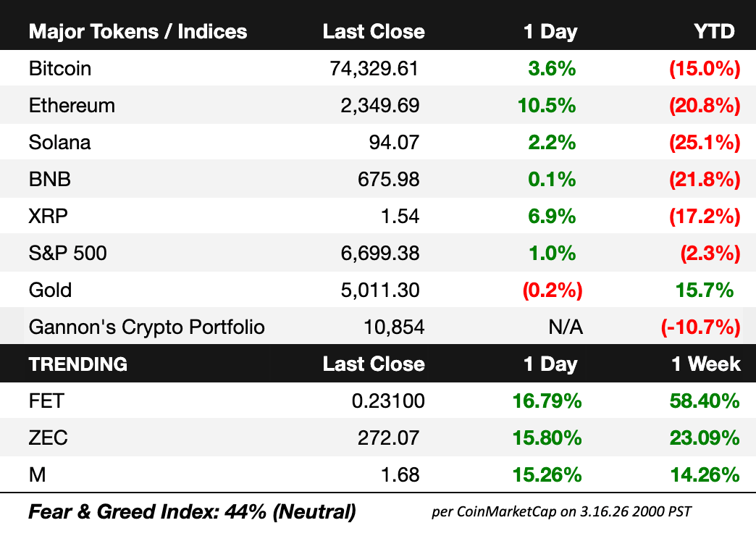756x536 pixels.
Task: Select Gannon's Crypto Portfolio row label
Action: pos(146,327)
